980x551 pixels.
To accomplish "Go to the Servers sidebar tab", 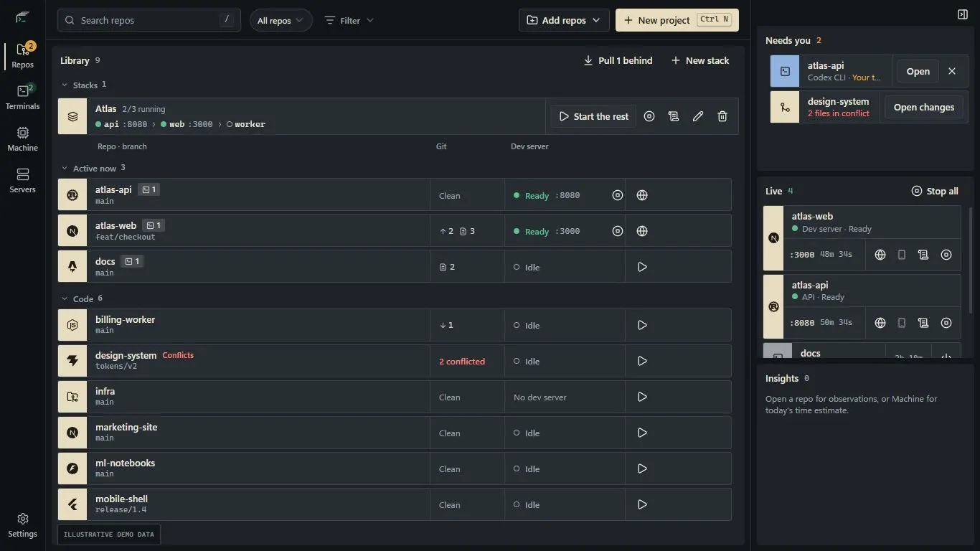I will click(x=22, y=181).
